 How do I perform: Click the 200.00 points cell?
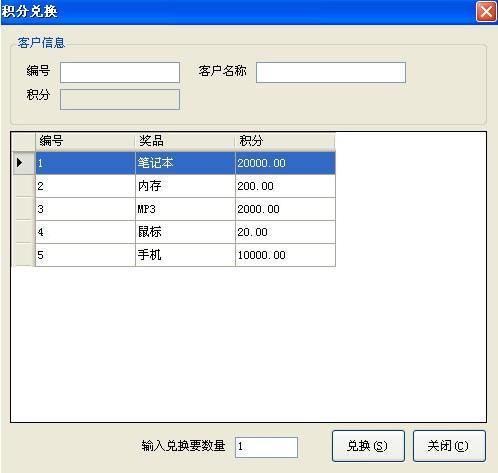(x=285, y=186)
